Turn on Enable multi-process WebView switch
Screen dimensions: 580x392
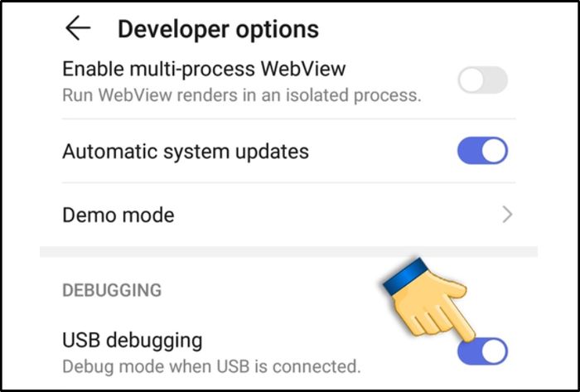[x=483, y=80]
